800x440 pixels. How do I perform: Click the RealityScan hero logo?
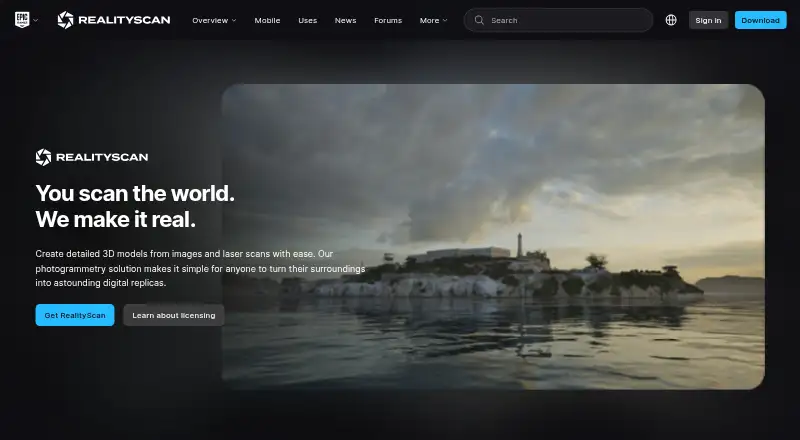tap(92, 157)
